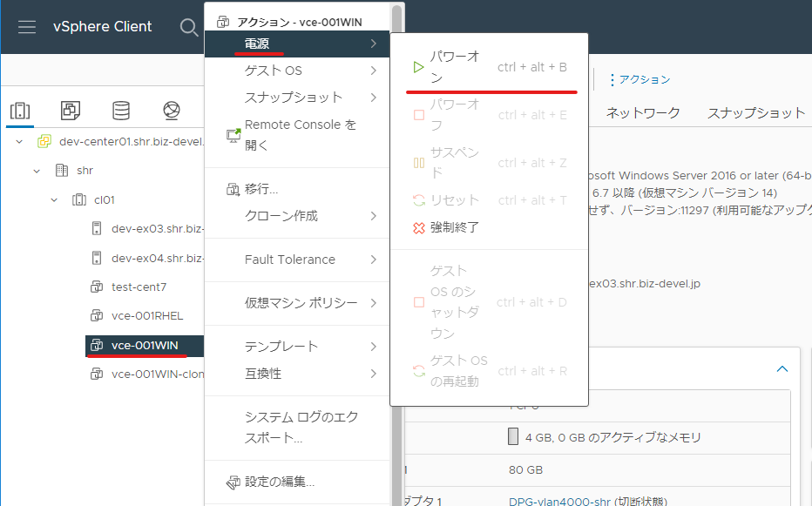Click the Remote Console monitor icon

click(x=233, y=135)
